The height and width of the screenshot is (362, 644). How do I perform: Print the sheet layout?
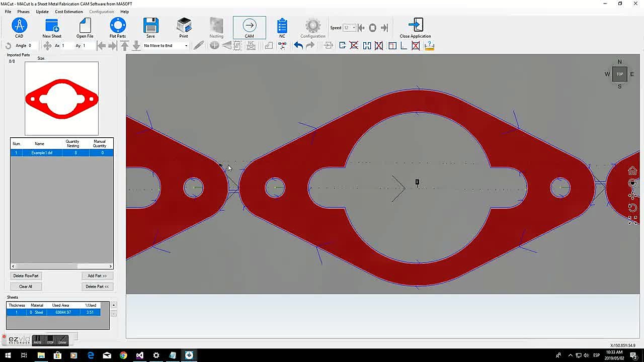[x=184, y=28]
